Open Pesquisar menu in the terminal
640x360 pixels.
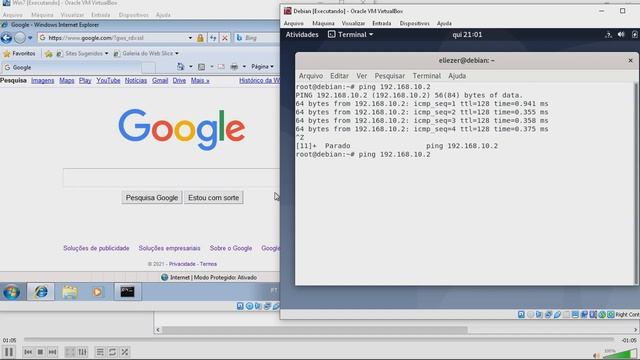[390, 76]
